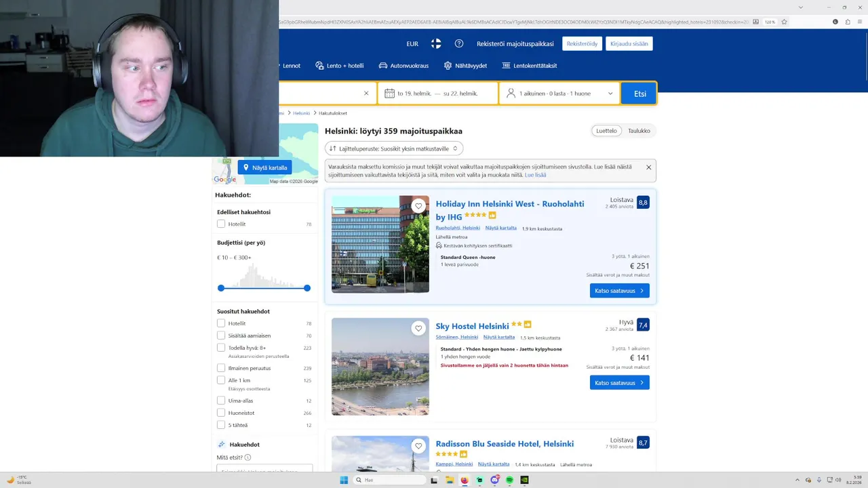Open Lennot tab
868x488 pixels.
coord(290,66)
